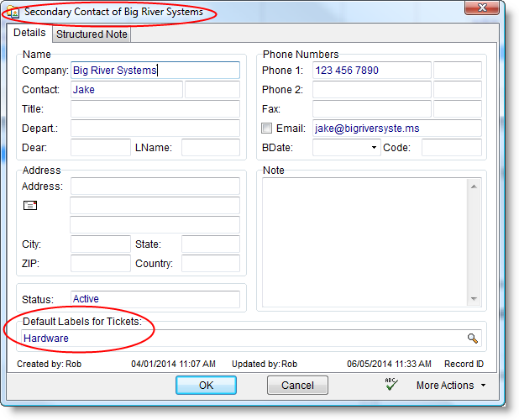Click the Note scrollbar up arrow
Image resolution: width=519 pixels, height=420 pixels.
(x=474, y=185)
